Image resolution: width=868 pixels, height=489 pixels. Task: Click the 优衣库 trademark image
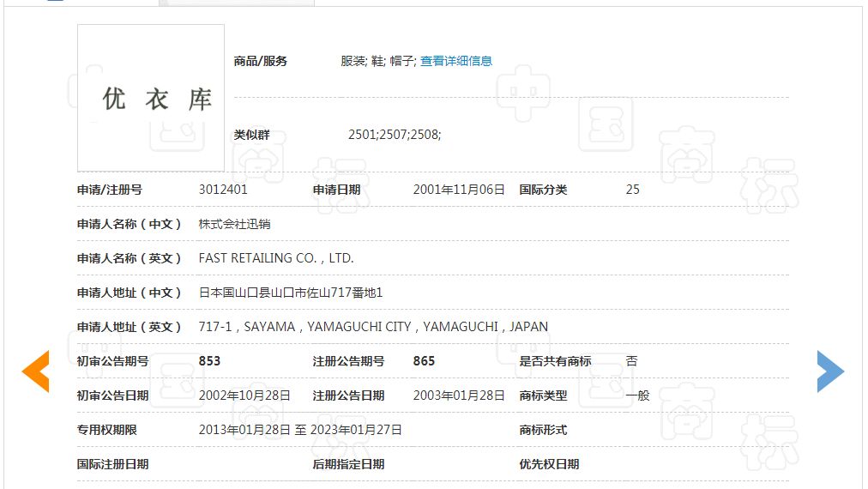click(151, 98)
